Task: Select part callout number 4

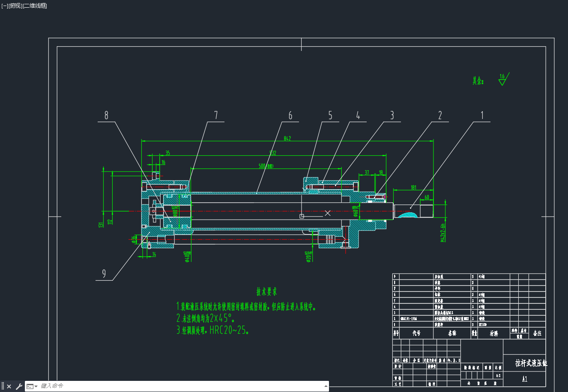Action: pos(358,116)
